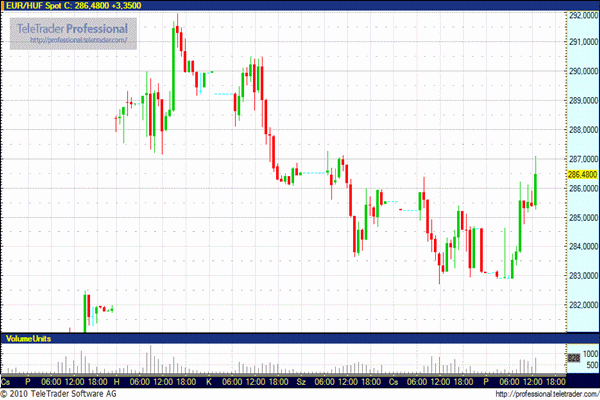600x400 pixels.
Task: Click the H day marker on time axis
Action: coord(116,381)
